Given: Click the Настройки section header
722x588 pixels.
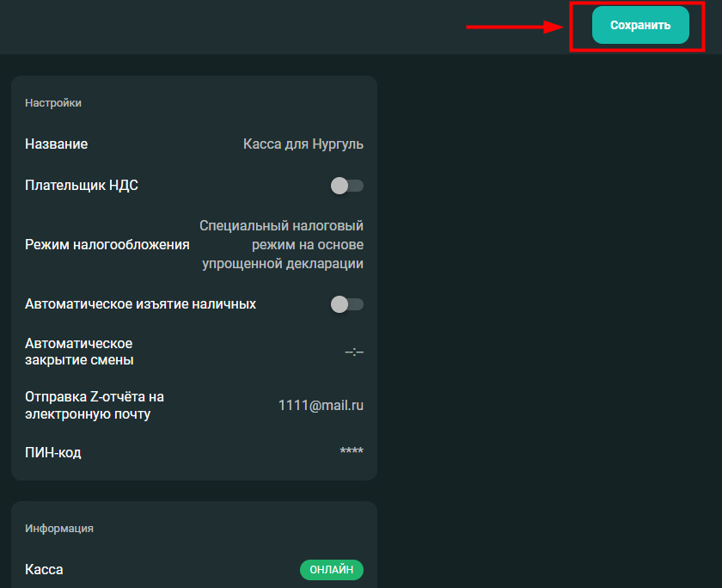Looking at the screenshot, I should point(53,102).
